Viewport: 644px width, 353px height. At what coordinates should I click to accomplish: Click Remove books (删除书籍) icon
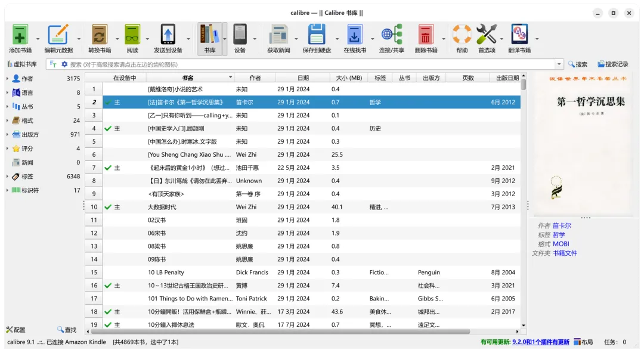[x=426, y=35]
